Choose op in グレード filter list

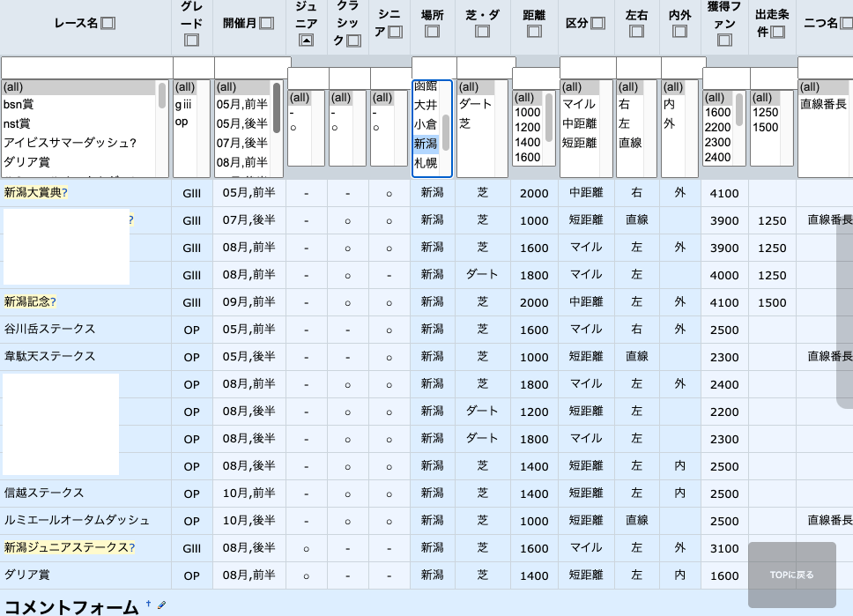click(182, 122)
